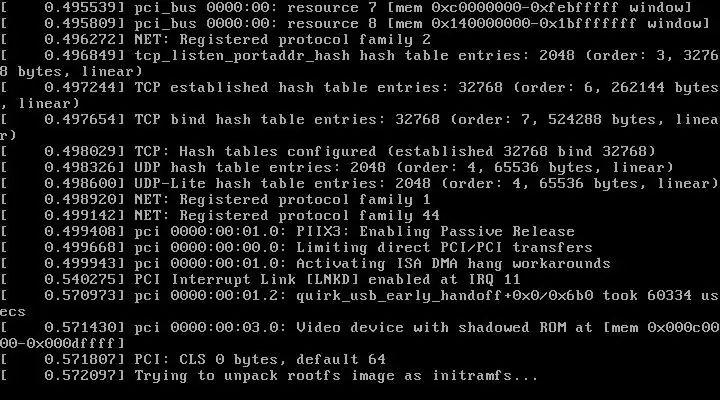720x400 pixels.
Task: Click the 'TCP bind hash table entries' line
Action: (359, 128)
